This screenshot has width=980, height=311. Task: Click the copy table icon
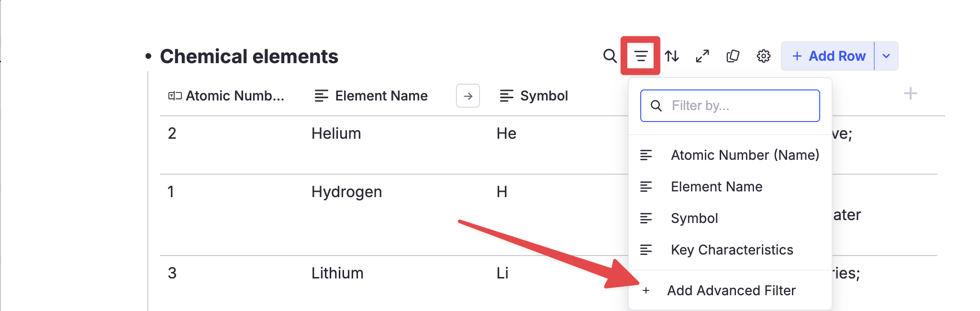click(x=733, y=56)
